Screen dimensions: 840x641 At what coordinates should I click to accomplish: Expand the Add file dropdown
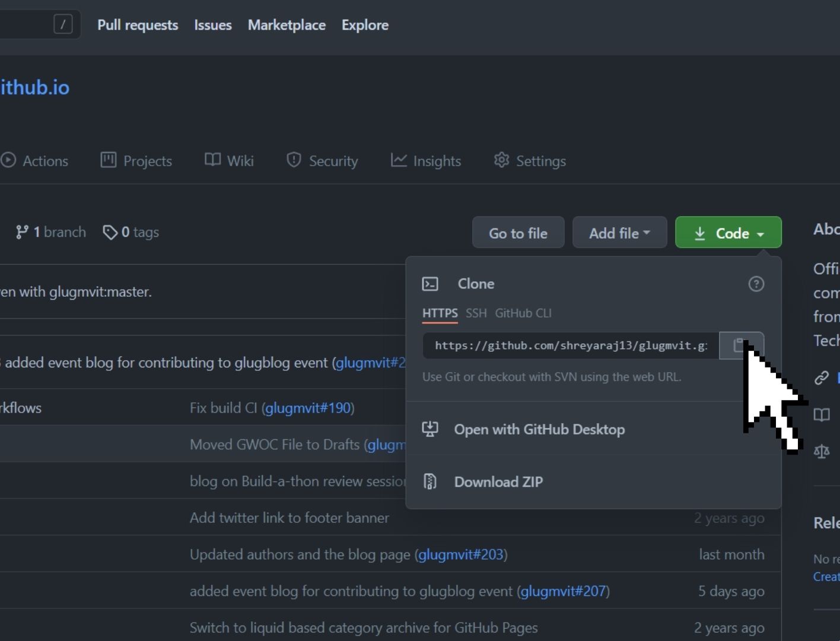(x=619, y=233)
